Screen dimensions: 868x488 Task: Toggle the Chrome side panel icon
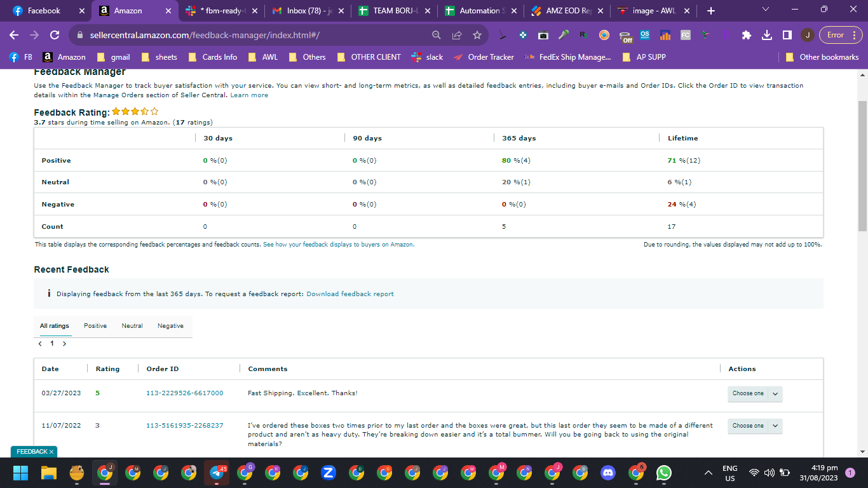coord(787,35)
